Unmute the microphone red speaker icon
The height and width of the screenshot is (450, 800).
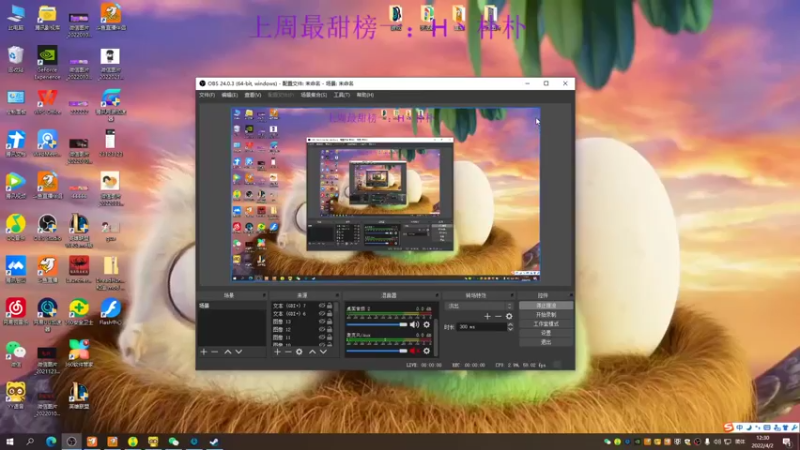click(414, 351)
